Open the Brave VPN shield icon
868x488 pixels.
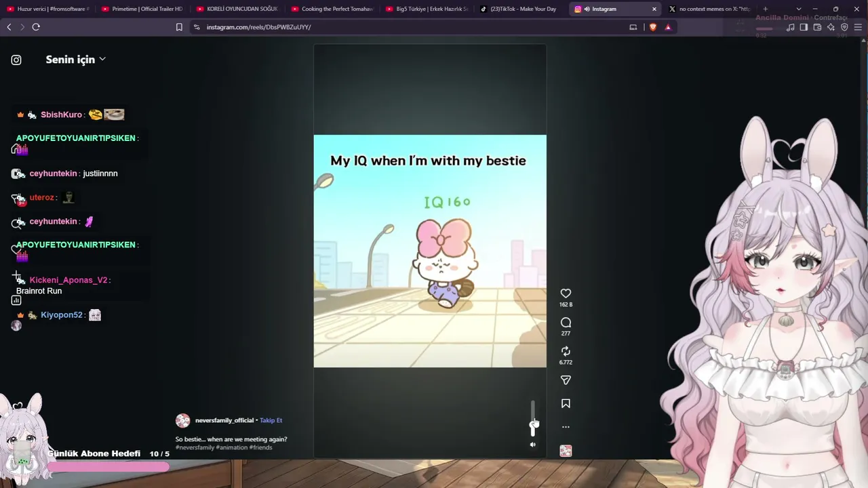pyautogui.click(x=844, y=27)
